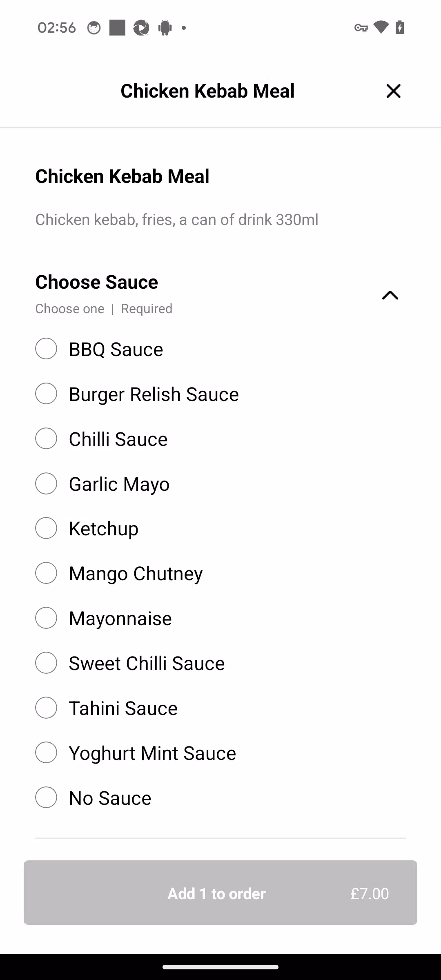Pick Chilli Sauce radio button
Screen dimensions: 441x980
pos(46,439)
